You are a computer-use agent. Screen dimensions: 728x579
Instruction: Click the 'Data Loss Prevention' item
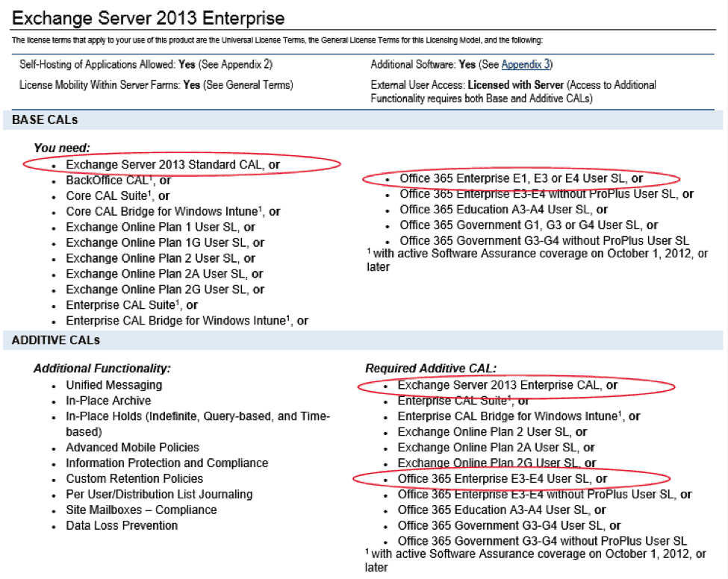[x=122, y=525]
